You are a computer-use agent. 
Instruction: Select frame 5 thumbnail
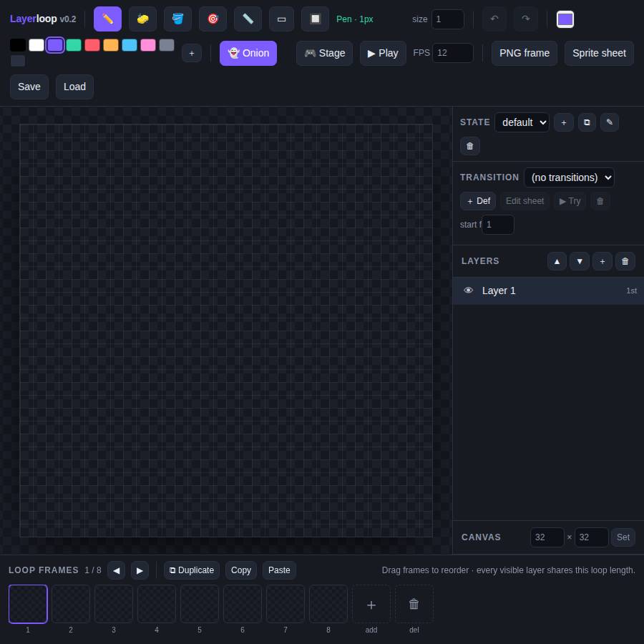pyautogui.click(x=200, y=604)
